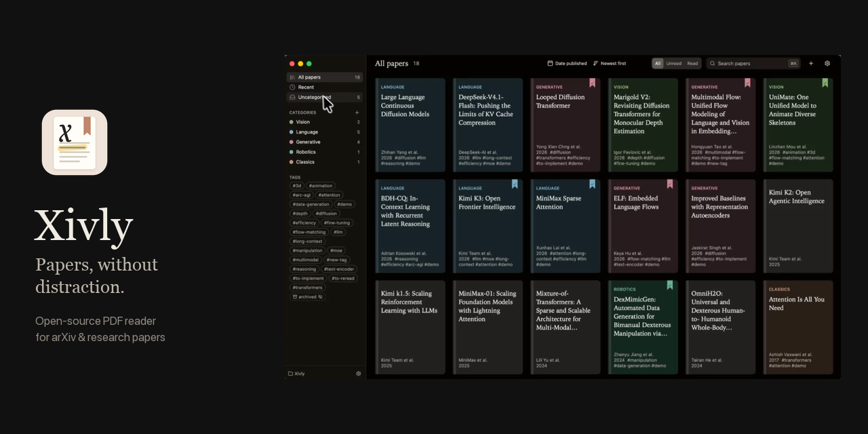This screenshot has height=434, width=868.
Task: Toggle the #diffusion tag filter
Action: coord(326,214)
